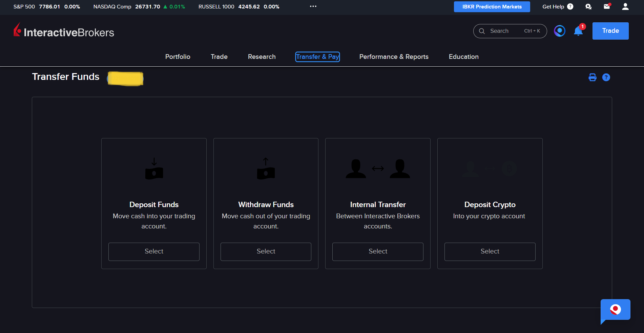Click the Deposit Funds cash icon
Screen dimensions: 644x333
pos(154,169)
